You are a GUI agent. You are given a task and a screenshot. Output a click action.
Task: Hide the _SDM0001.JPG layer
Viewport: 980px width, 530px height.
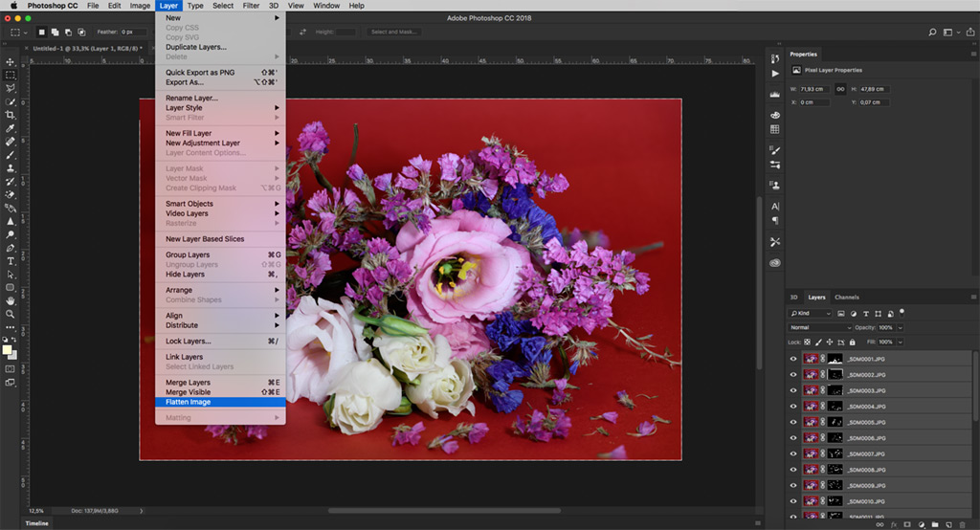click(x=792, y=359)
